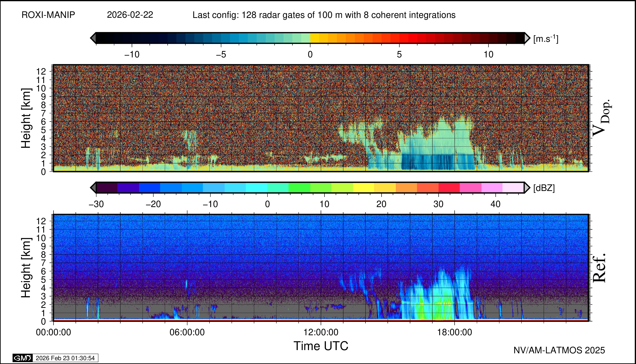Click the NV/AM-LATMOS 2025 credit text
Screen dimensions: 636x364
pyautogui.click(x=559, y=350)
